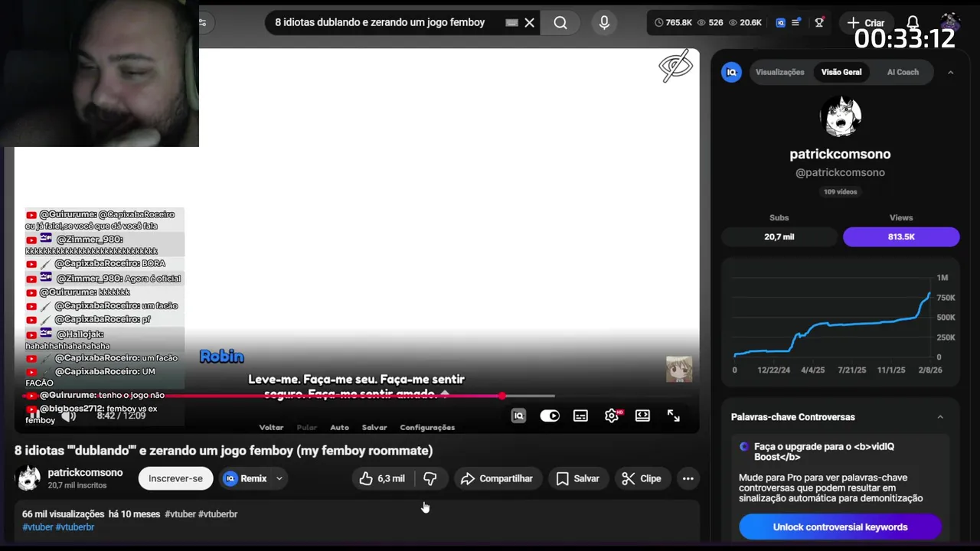980x551 pixels.
Task: Open the notifications bell
Action: point(913,21)
